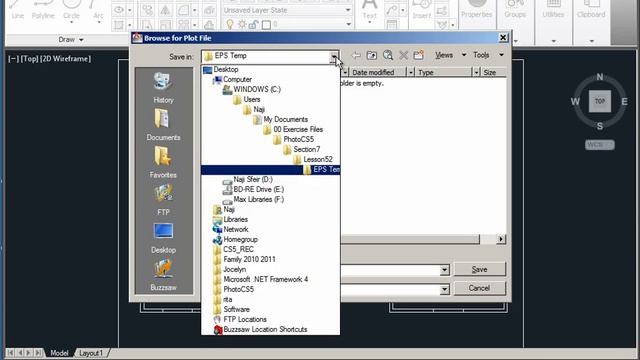Go up one folder level icon
640x360 pixels.
(x=371, y=55)
